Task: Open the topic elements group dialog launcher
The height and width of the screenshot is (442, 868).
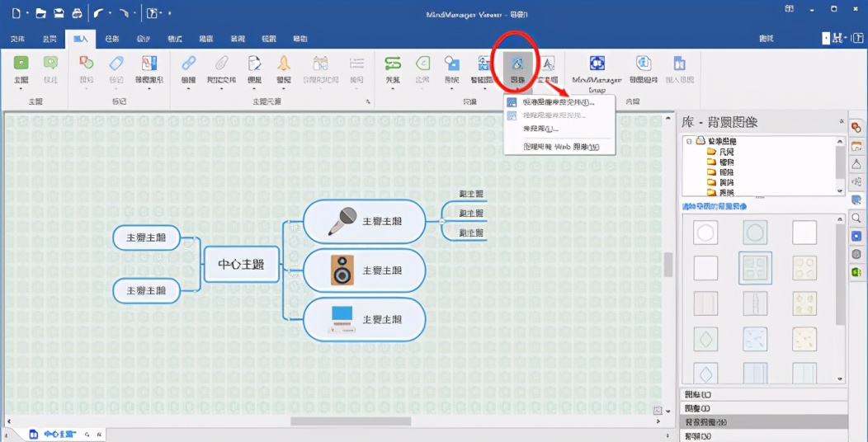Action: click(367, 102)
